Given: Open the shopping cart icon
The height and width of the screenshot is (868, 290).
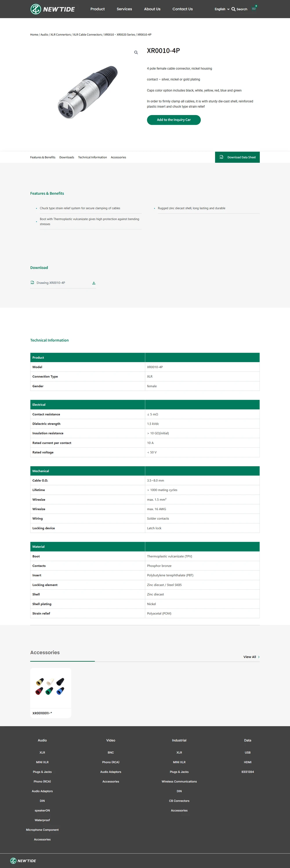Looking at the screenshot, I should (254, 9).
